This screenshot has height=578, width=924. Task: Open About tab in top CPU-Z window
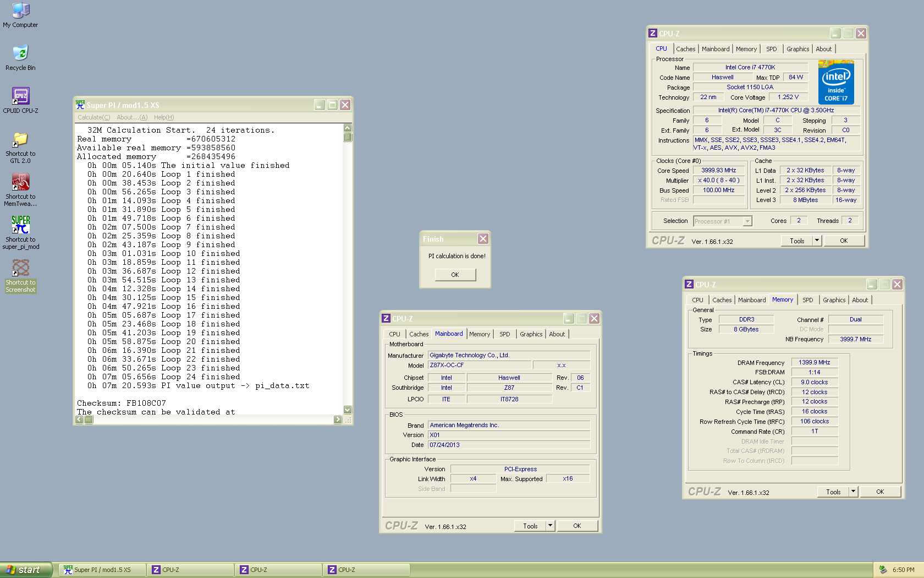(x=823, y=49)
